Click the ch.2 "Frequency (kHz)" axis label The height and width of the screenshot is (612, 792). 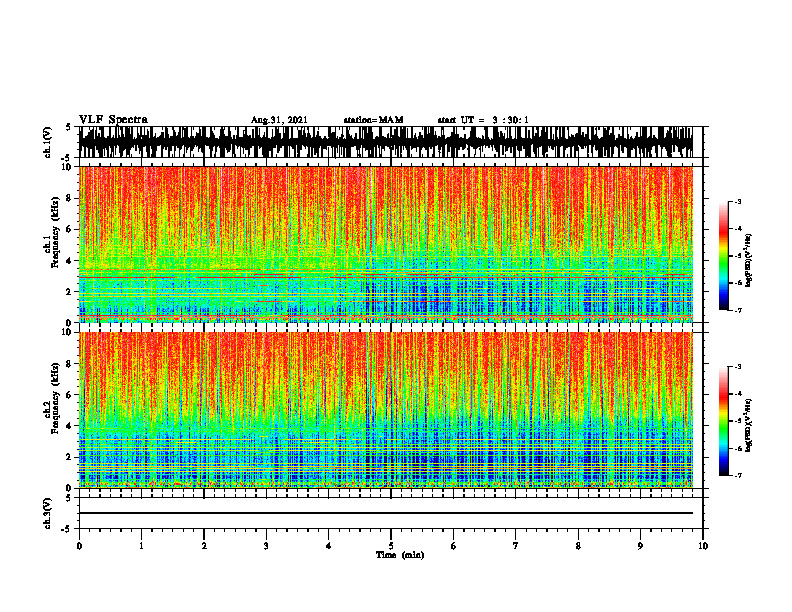pyautogui.click(x=55, y=398)
